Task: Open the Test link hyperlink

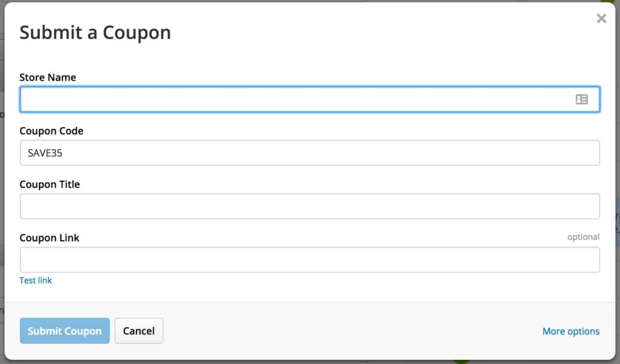Action: (35, 280)
